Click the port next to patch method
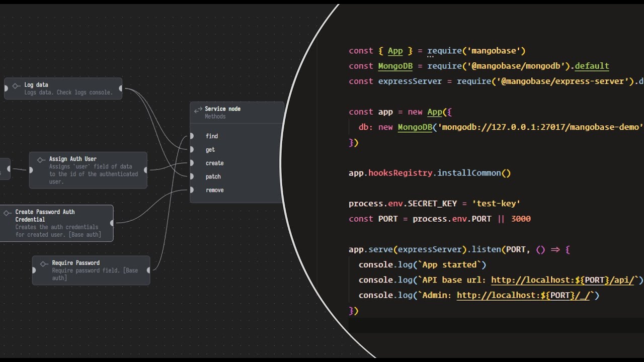 (x=192, y=176)
